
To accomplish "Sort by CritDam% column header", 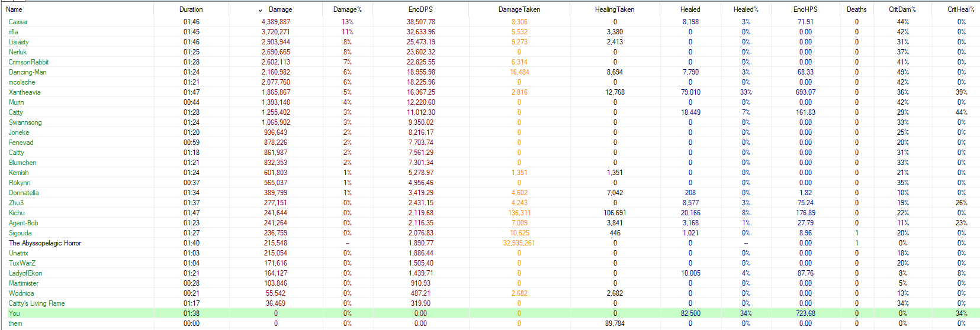I will 902,9.
